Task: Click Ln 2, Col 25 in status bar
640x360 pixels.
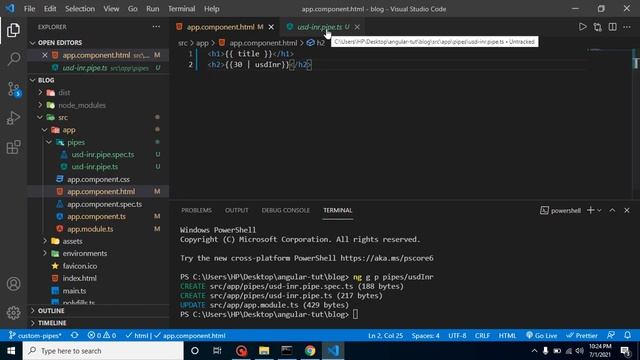Action: click(x=385, y=336)
